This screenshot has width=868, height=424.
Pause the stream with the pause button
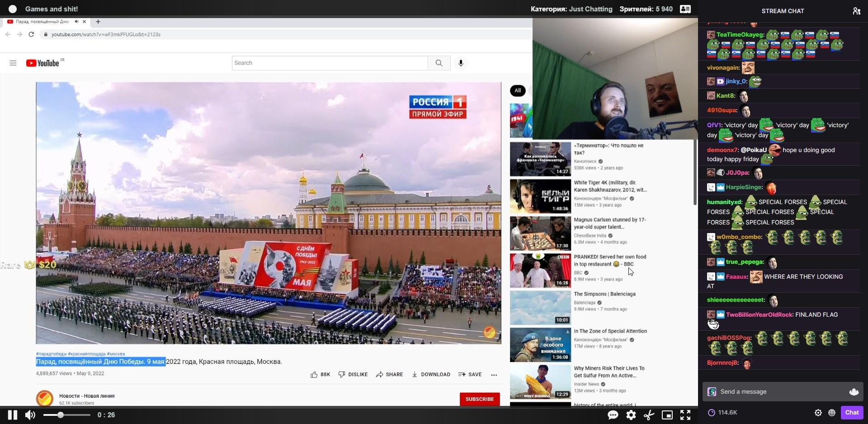point(13,415)
